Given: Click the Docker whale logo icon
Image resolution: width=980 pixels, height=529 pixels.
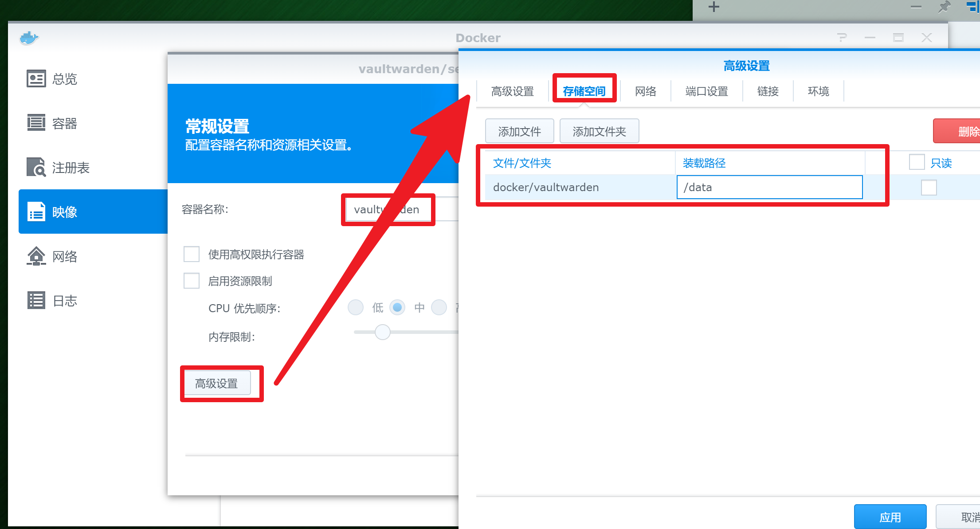Looking at the screenshot, I should click(x=29, y=38).
